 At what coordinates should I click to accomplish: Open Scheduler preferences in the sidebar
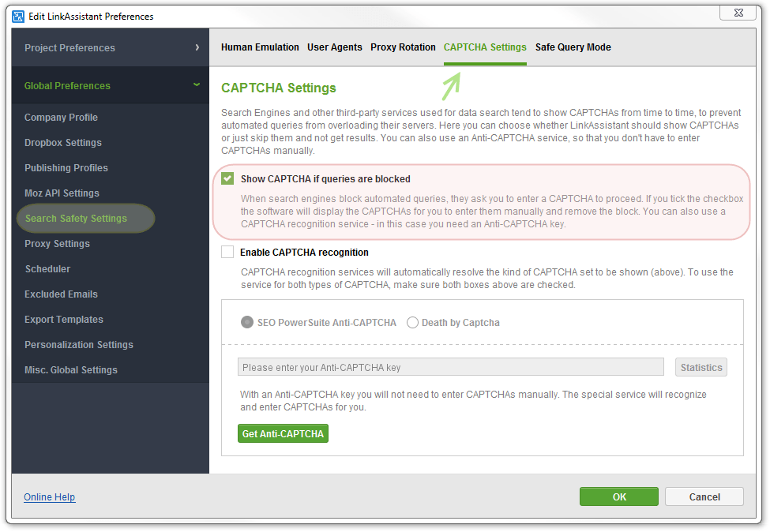(47, 269)
